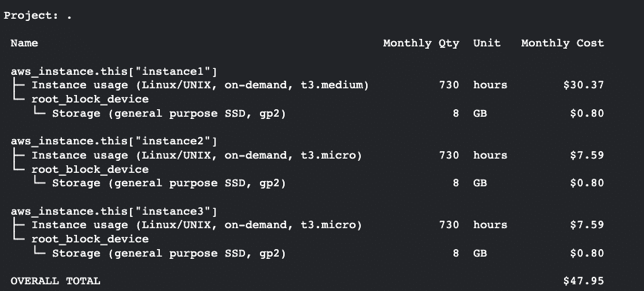This screenshot has width=644, height=291.
Task: Click the OVERALL TOTAL label
Action: point(55,281)
